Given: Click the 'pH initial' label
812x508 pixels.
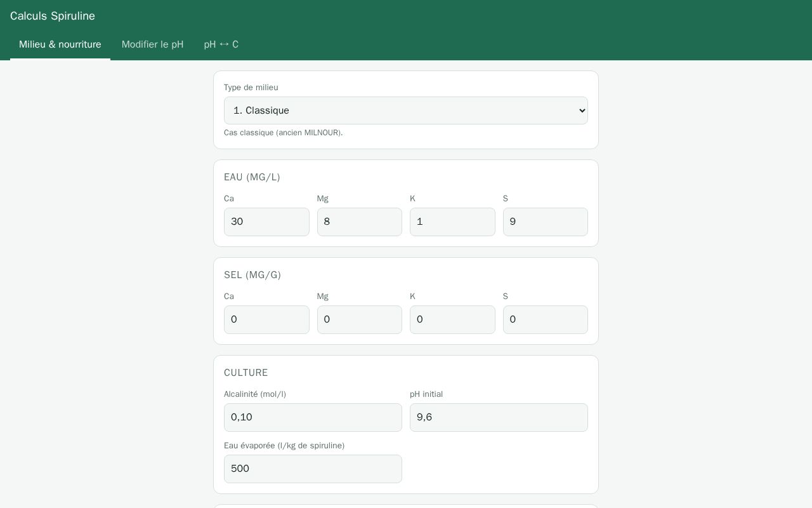Looking at the screenshot, I should (426, 394).
